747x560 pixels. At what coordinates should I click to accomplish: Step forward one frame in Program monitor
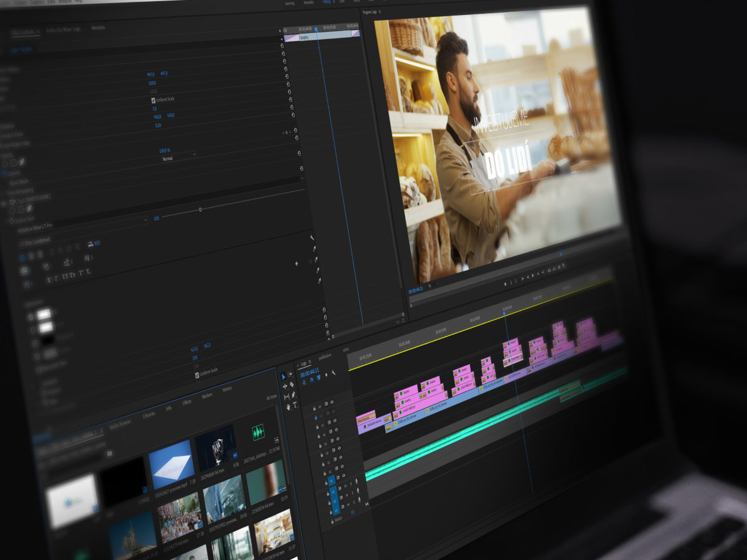[538, 274]
